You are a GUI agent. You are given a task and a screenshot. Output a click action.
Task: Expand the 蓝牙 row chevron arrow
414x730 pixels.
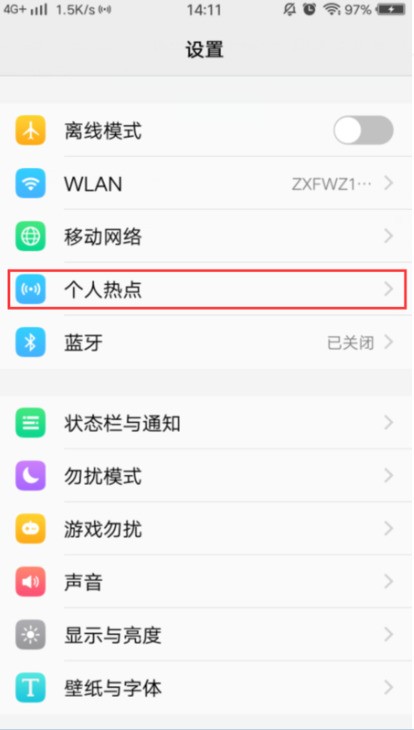(x=389, y=343)
